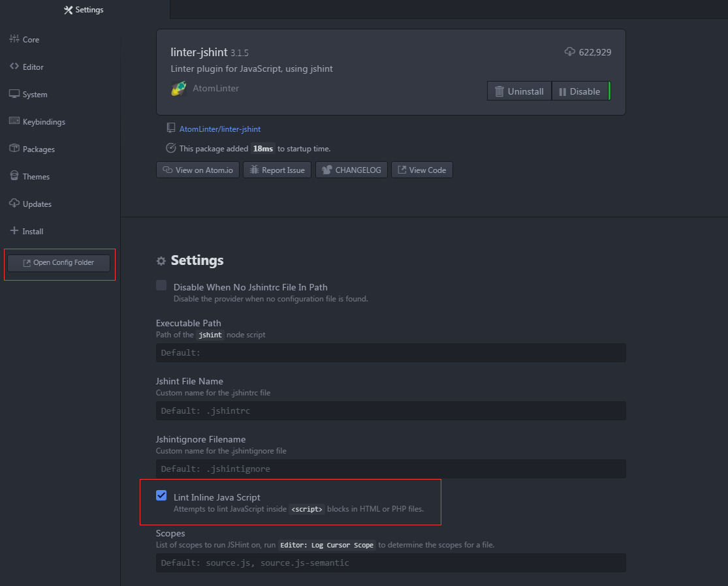Click the System monitor icon
Image resolution: width=728 pixels, height=586 pixels.
pos(14,94)
